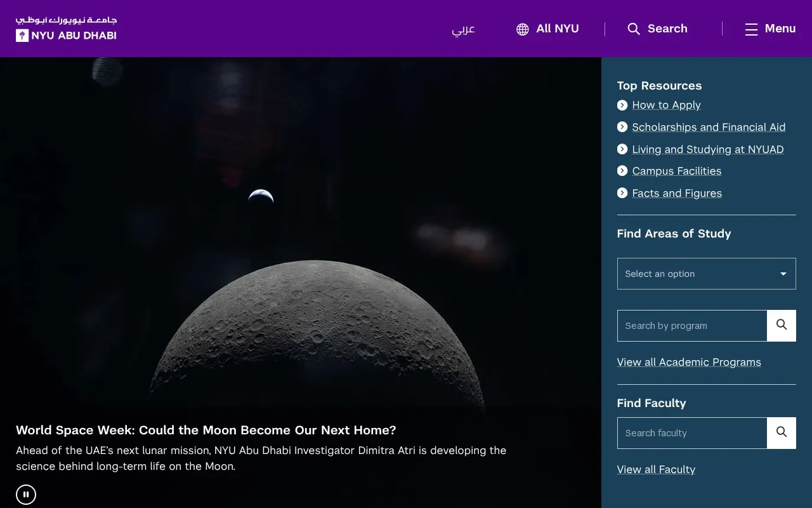Open the Facts and Figures link
Viewport: 812px width, 508px height.
point(677,193)
